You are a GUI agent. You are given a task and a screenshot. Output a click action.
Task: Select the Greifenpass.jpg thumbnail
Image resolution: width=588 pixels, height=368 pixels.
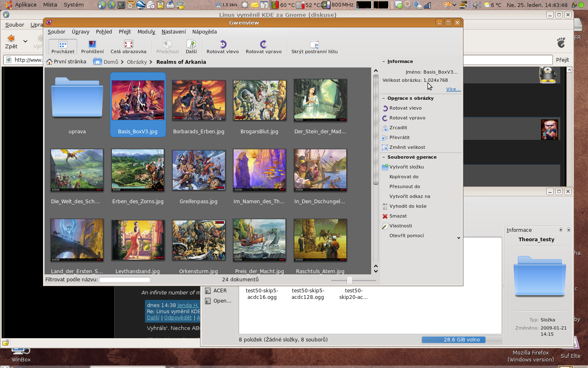tap(199, 175)
